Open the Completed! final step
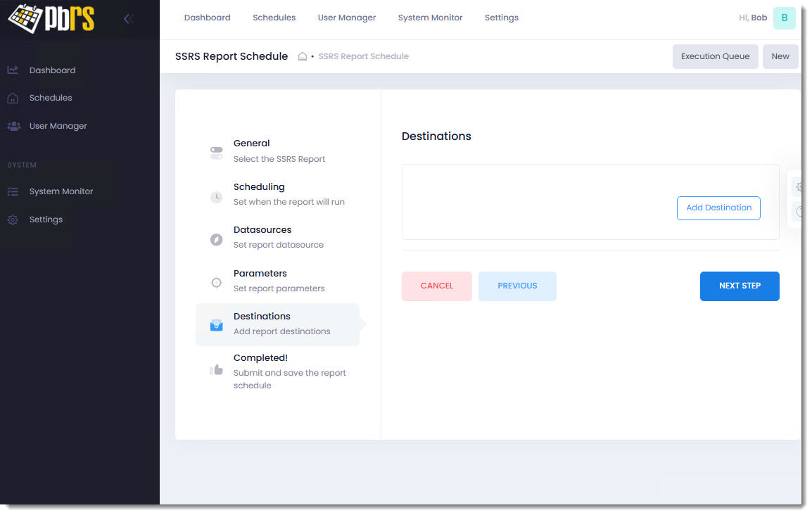The image size is (812, 515). (x=260, y=358)
